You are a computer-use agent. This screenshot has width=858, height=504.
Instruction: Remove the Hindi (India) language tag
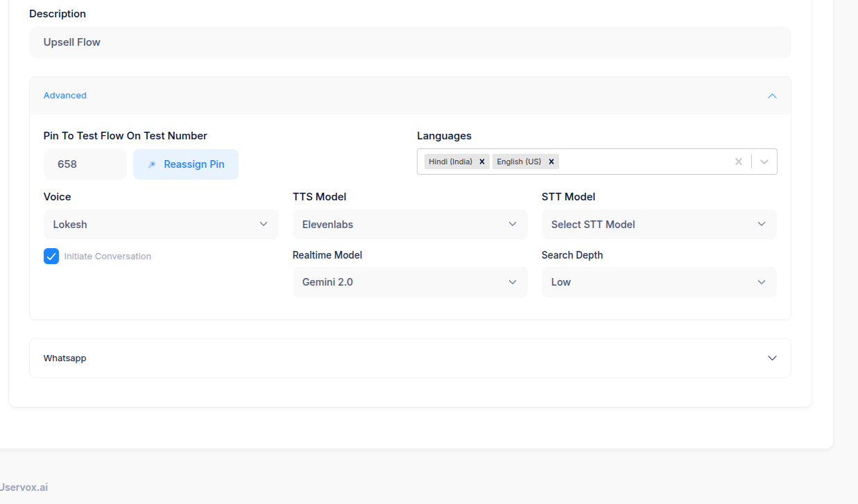click(482, 162)
